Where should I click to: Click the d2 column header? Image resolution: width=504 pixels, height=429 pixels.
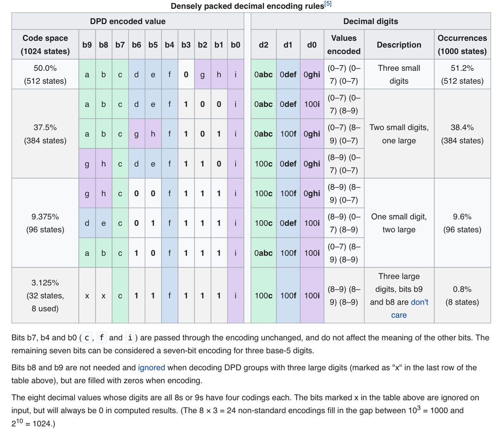pos(263,44)
